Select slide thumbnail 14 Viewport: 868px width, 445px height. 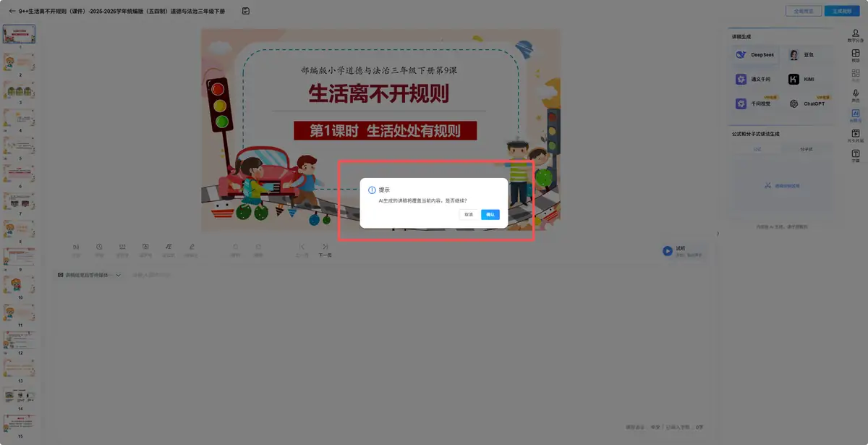(19, 397)
